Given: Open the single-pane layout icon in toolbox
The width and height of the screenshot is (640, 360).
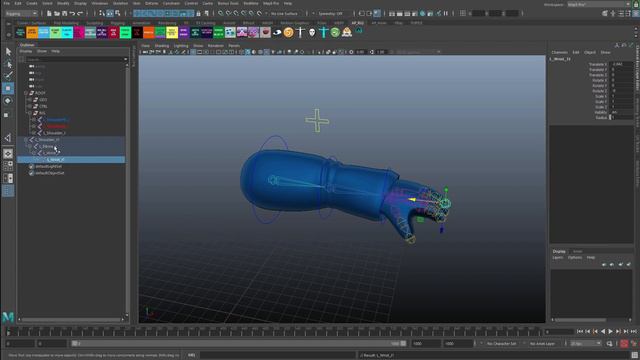Looking at the screenshot, I should coord(8,153).
